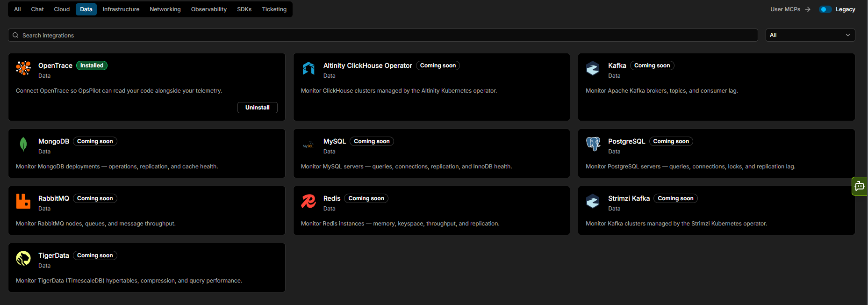Click the TigerData card title
Viewport: 868px width, 305px height.
(54, 255)
